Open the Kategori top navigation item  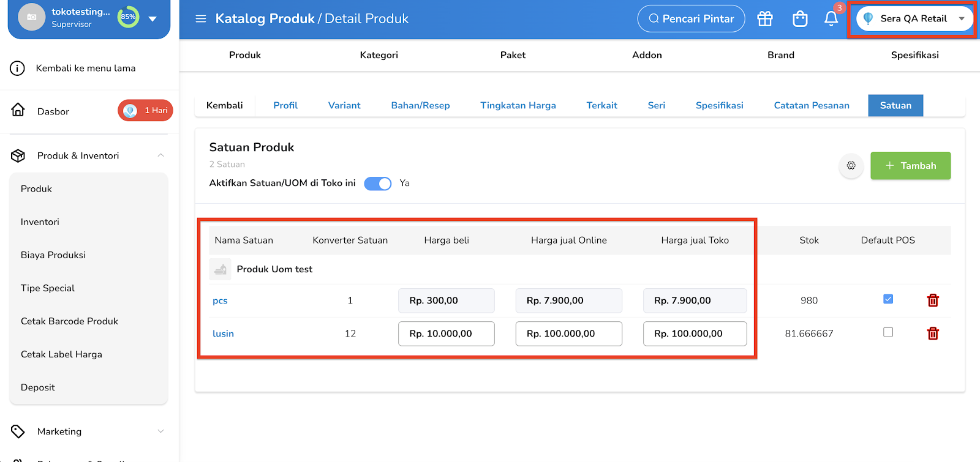coord(379,55)
